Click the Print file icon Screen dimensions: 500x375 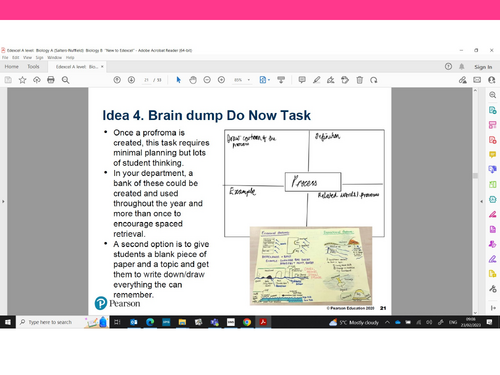51,80
